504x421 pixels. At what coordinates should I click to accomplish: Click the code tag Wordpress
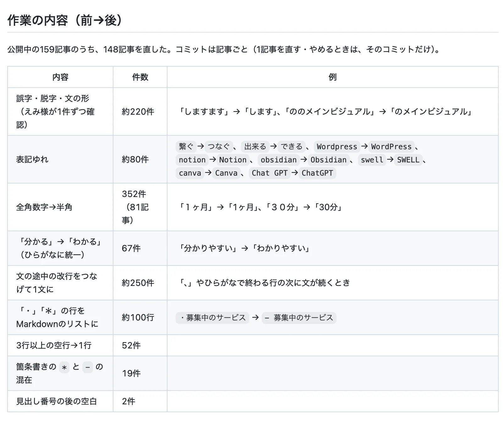337,146
